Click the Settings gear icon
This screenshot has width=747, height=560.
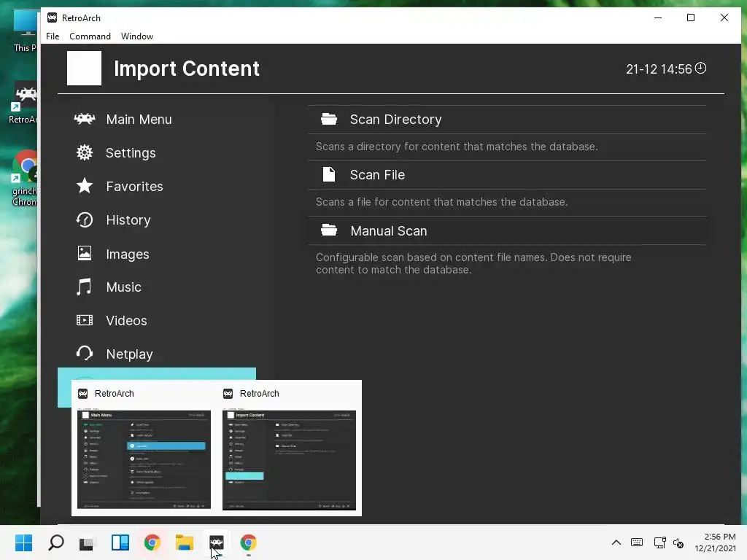85,152
